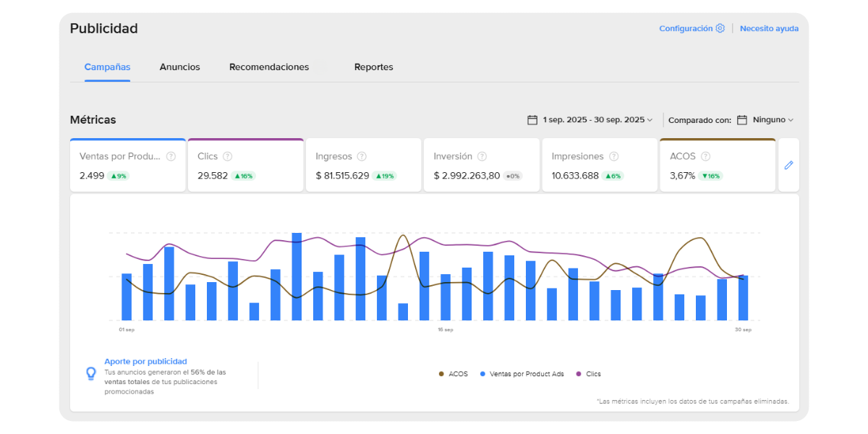
Task: Open the date range dropdown for September 2025
Action: click(590, 120)
